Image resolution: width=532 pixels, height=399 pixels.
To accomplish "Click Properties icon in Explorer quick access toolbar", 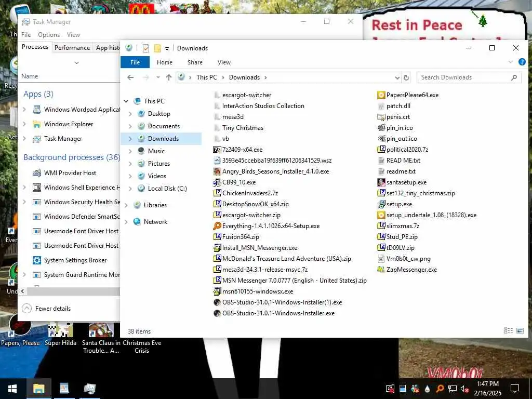I will pyautogui.click(x=146, y=48).
